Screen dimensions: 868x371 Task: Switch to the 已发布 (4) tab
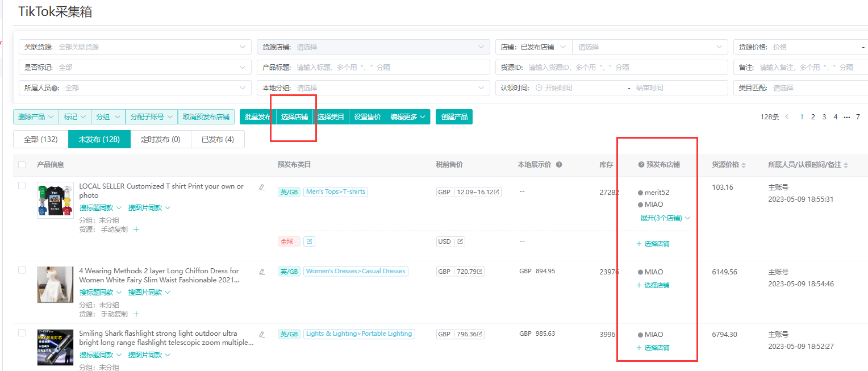[218, 139]
